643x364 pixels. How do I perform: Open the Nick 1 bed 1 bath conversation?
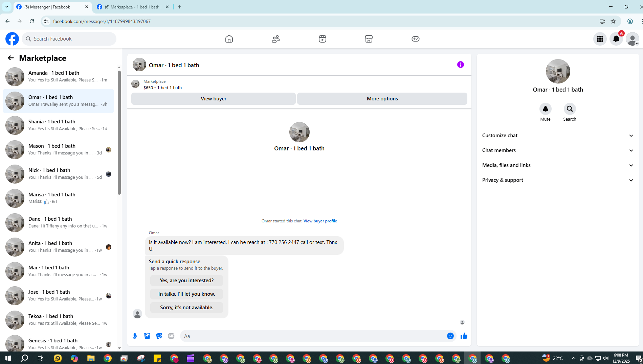(58, 174)
